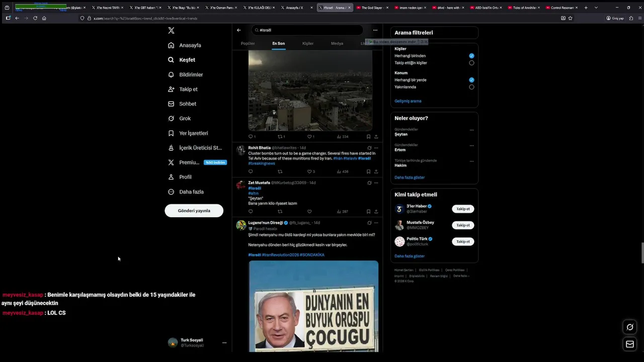Select 'Takip ettiğin kişiler' filter
Viewport: 644px width, 362px height.
pos(471,63)
